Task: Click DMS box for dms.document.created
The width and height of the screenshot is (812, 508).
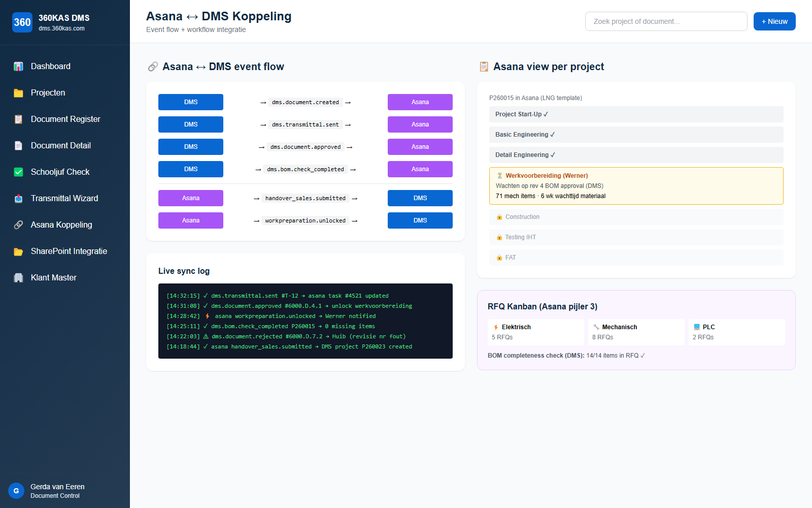Action: click(x=191, y=102)
